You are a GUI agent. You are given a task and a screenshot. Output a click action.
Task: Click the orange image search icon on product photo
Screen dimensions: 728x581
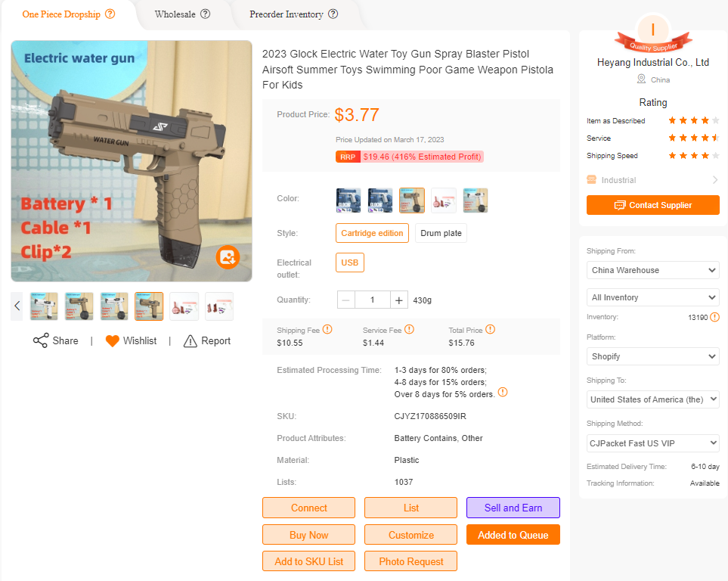[228, 257]
